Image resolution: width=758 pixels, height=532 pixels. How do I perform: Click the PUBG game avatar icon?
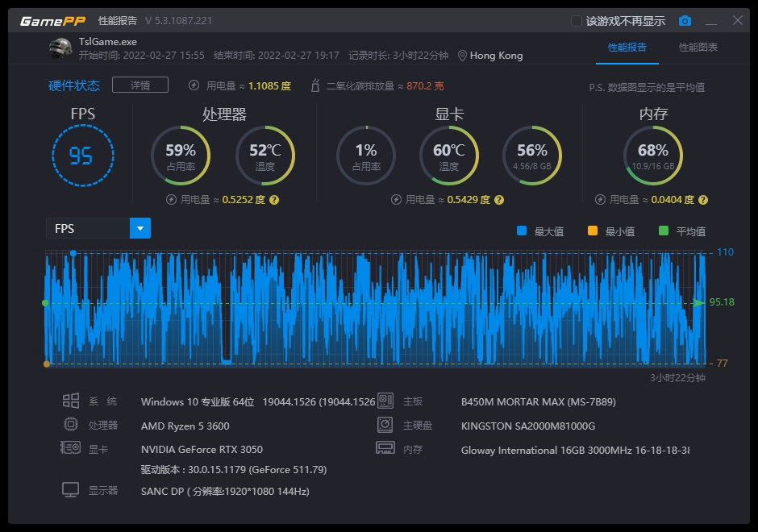tap(60, 48)
